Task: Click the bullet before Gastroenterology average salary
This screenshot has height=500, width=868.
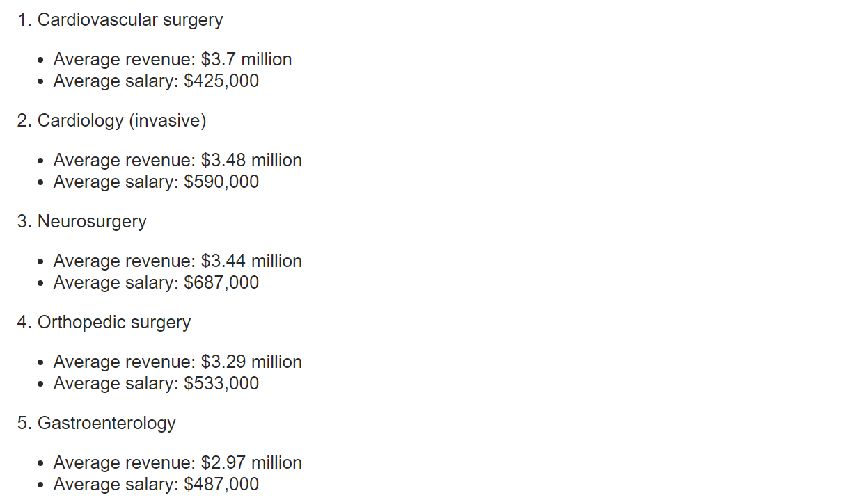Action: pos(42,486)
